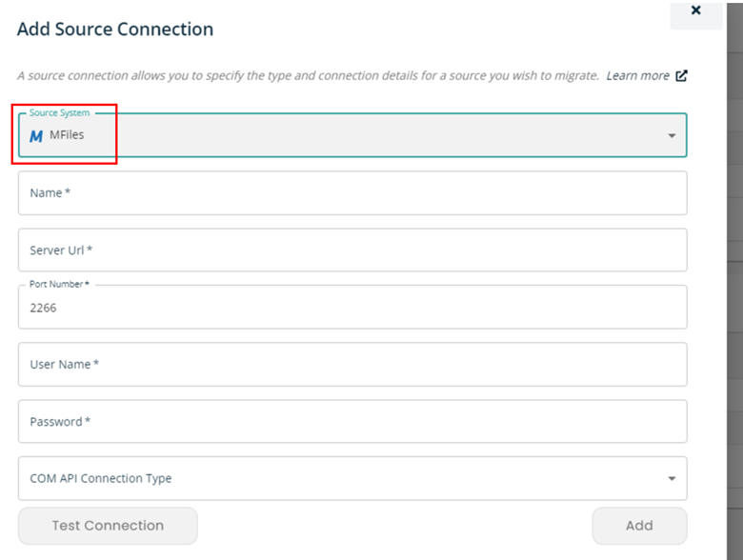
Task: Focus the Name input field
Action: pyautogui.click(x=352, y=192)
